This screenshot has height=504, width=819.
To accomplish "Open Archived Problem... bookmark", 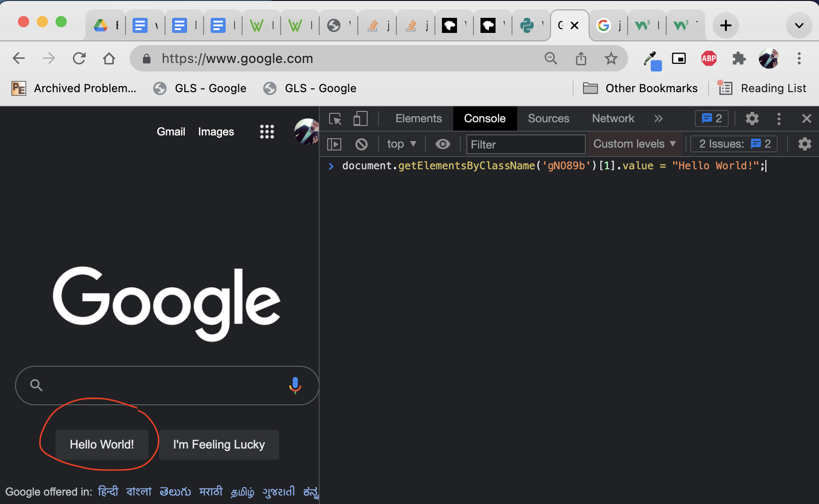I will pos(74,88).
